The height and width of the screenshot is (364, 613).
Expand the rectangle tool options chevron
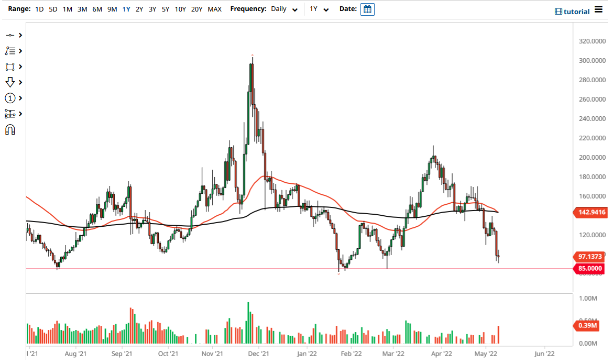[x=19, y=67]
